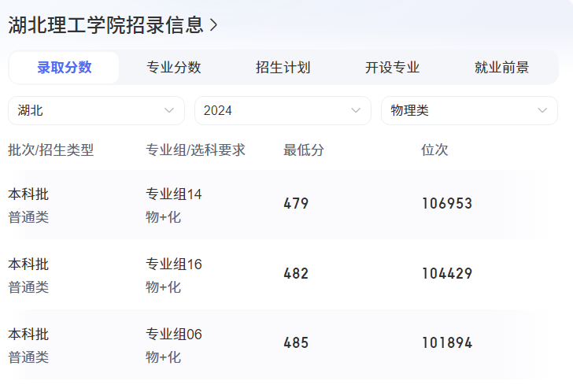
Task: Click rank value 104429
Action: point(447,273)
